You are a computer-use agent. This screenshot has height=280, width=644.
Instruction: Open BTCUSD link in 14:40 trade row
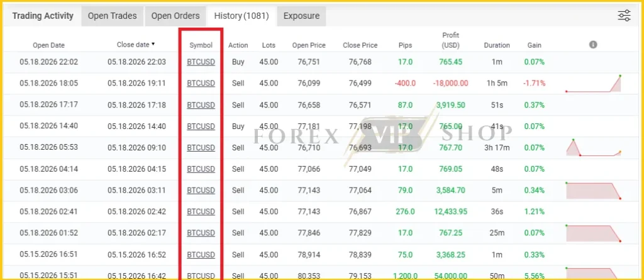[x=201, y=126]
